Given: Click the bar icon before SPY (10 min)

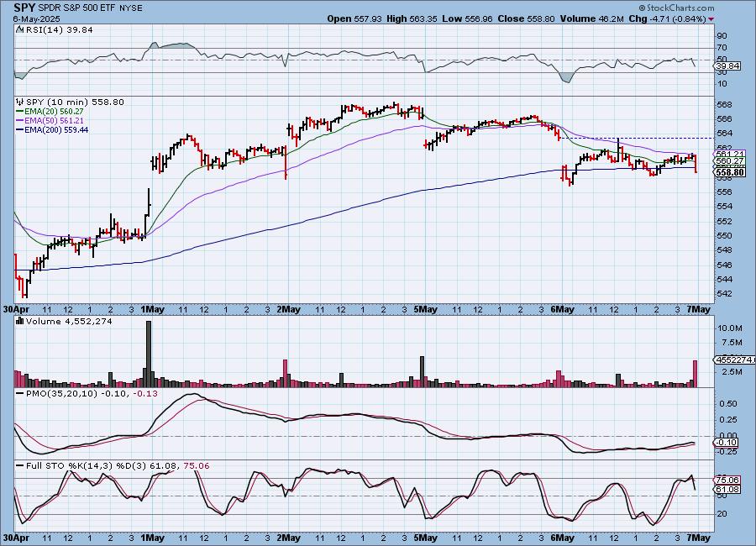Looking at the screenshot, I should [x=20, y=102].
